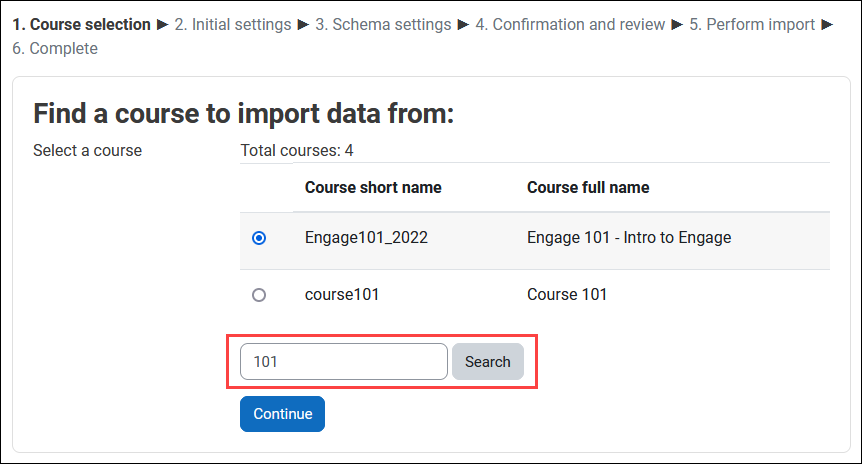Image resolution: width=862 pixels, height=464 pixels.
Task: Click 'Find a course to import data from:' heading
Action: coord(244,114)
